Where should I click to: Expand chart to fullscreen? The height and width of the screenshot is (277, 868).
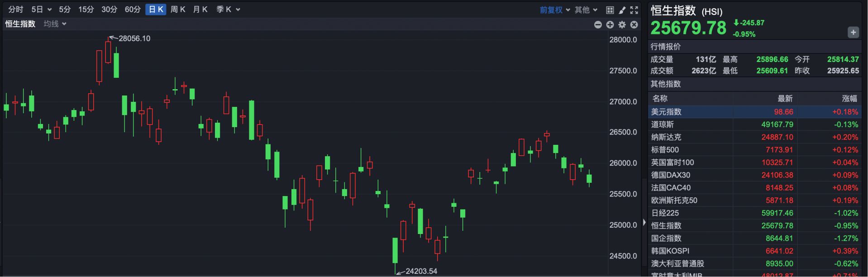634,10
